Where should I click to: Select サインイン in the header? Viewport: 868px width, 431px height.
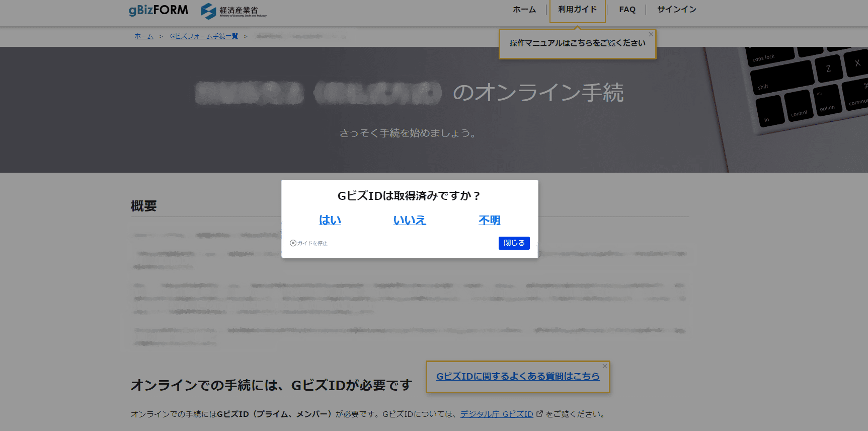676,10
